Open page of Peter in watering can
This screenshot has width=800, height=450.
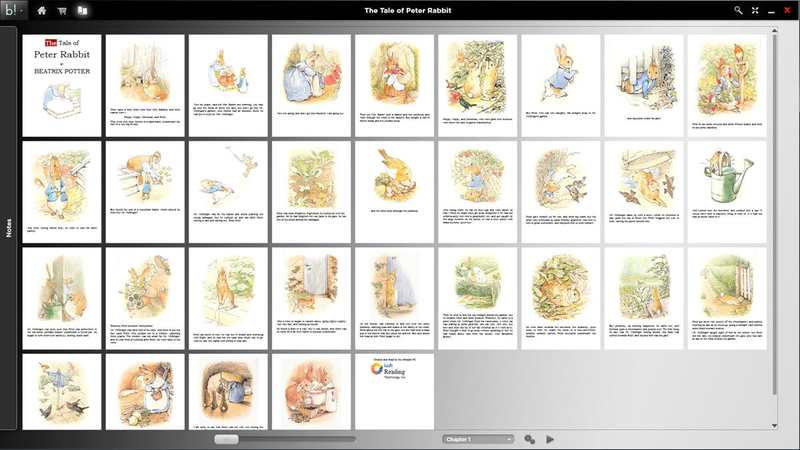coord(727,192)
